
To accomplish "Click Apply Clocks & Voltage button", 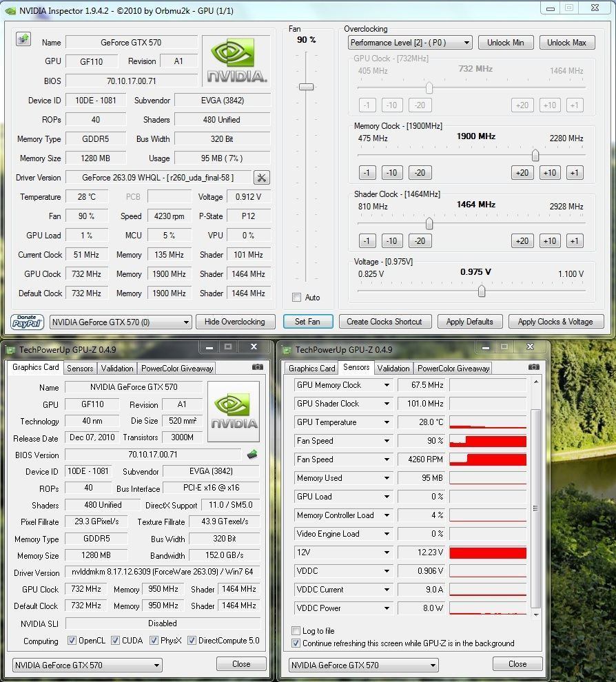I will pyautogui.click(x=555, y=322).
